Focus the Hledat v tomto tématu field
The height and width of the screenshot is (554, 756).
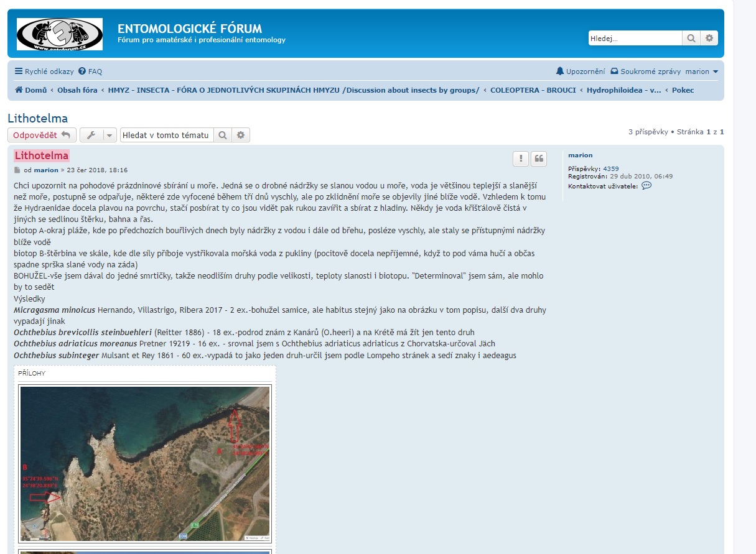pyautogui.click(x=166, y=135)
